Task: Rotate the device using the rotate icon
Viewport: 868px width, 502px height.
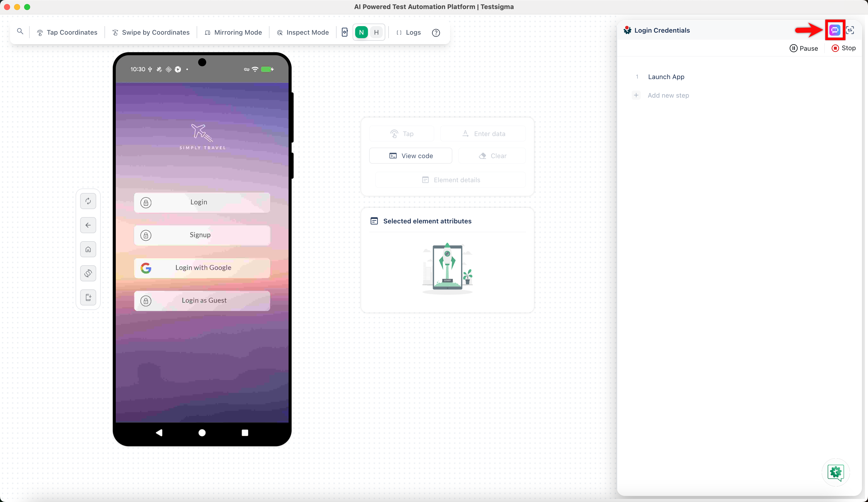Action: click(88, 273)
